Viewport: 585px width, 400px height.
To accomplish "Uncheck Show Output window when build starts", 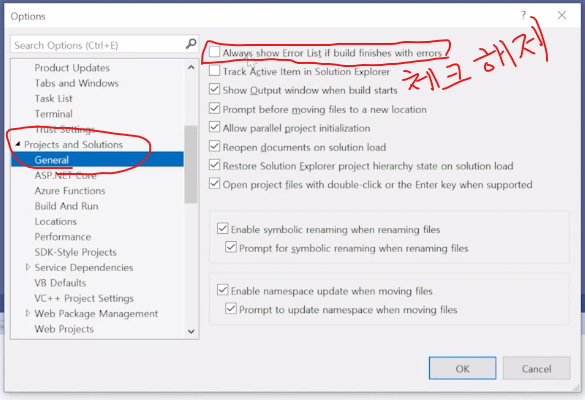I will (214, 89).
